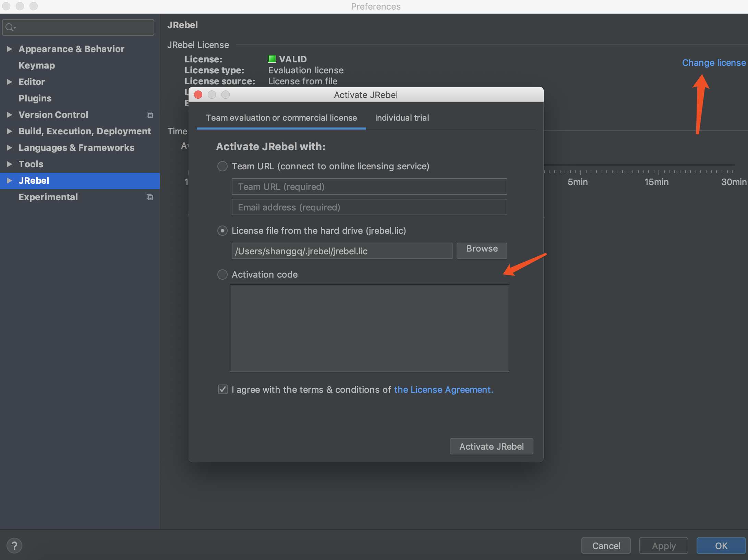The image size is (748, 560).
Task: Expand Appearance & Behavior settings
Action: pyautogui.click(x=9, y=49)
